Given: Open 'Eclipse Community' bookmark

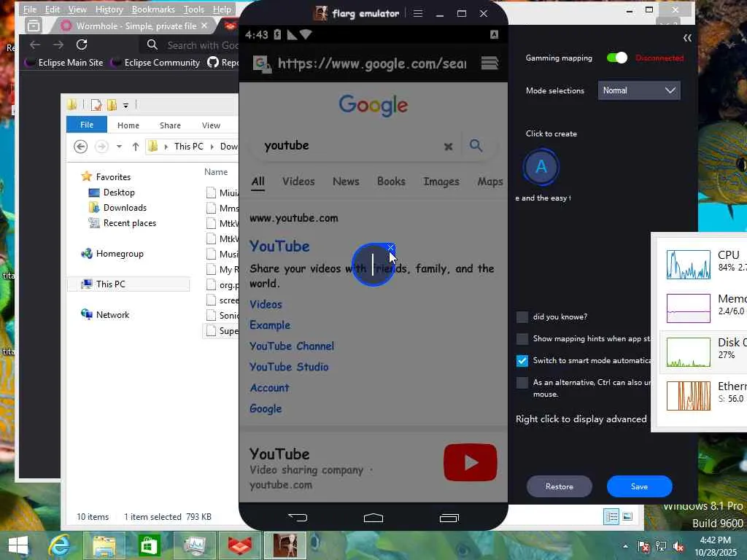Looking at the screenshot, I should (x=156, y=63).
